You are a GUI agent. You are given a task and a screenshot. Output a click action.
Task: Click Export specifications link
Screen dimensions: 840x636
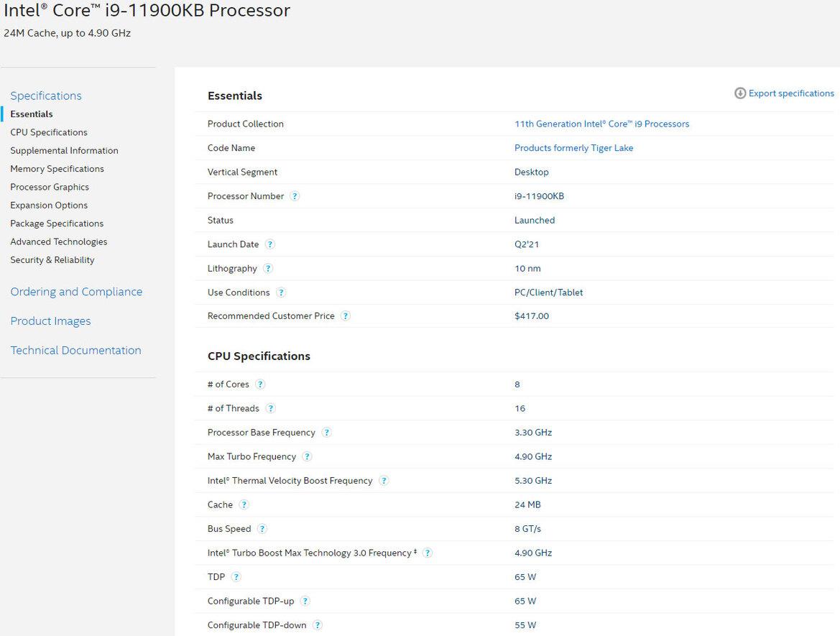[790, 93]
